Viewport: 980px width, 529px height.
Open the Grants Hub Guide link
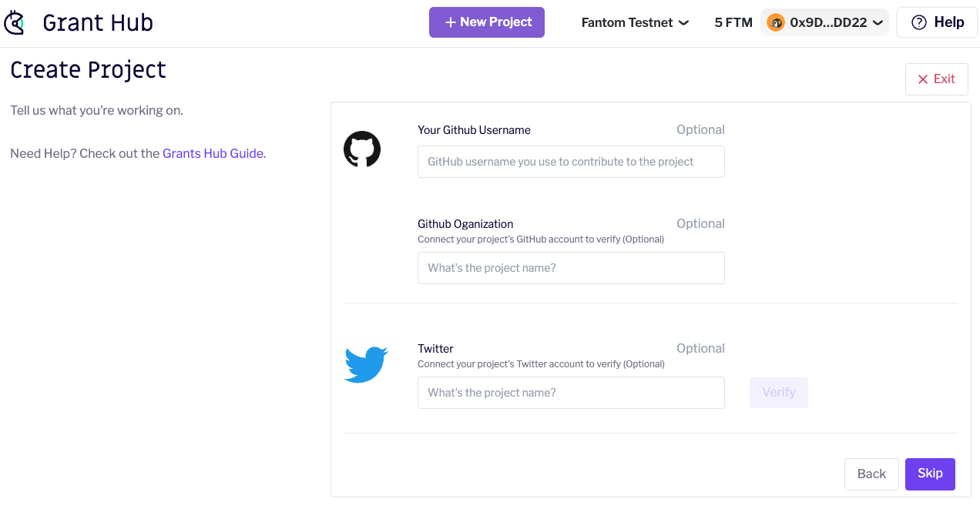coord(213,153)
